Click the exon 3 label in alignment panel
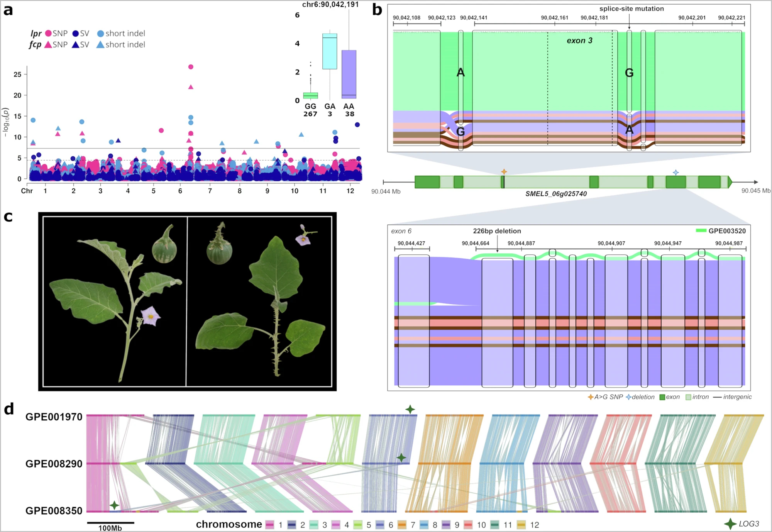This screenshot has width=772, height=532. coord(579,41)
